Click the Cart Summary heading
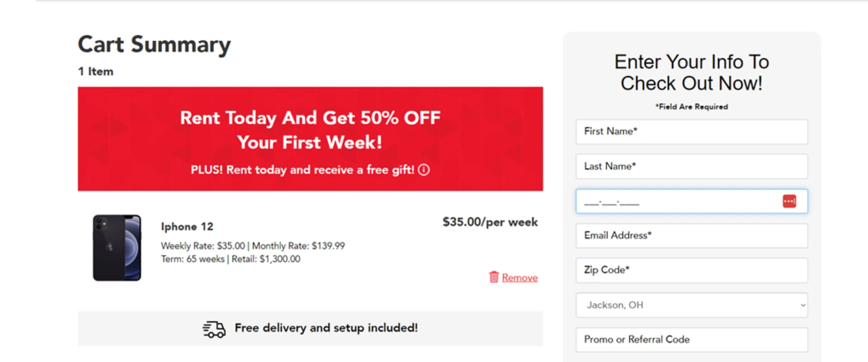 pos(154,44)
